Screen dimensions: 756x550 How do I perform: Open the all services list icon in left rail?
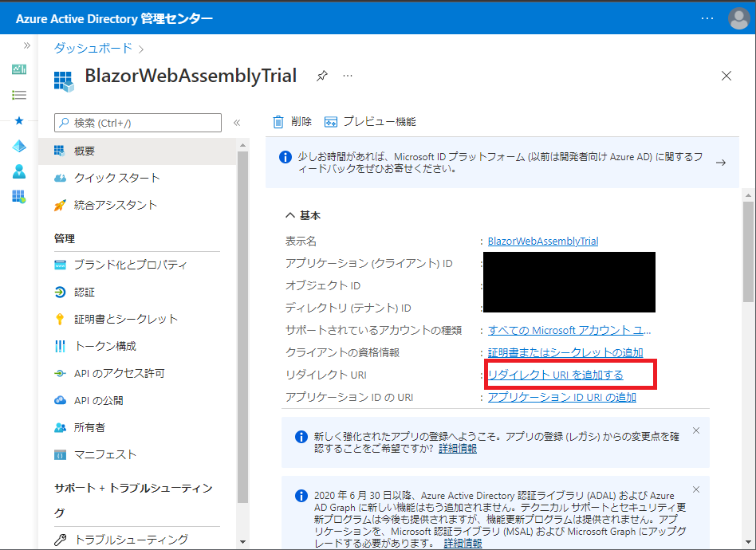(x=19, y=95)
